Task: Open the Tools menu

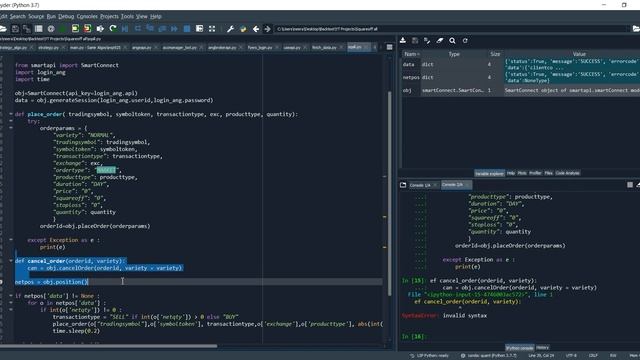Action: click(127, 16)
